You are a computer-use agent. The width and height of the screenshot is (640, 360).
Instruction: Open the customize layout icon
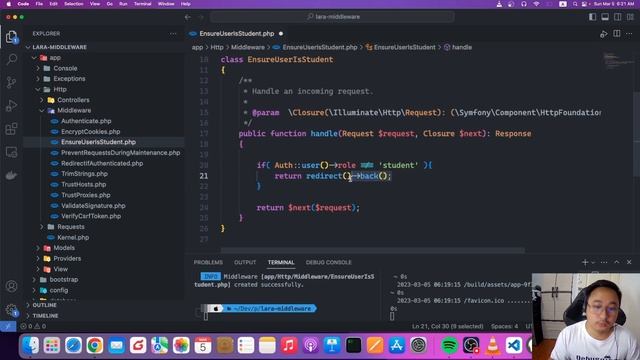(x=630, y=17)
